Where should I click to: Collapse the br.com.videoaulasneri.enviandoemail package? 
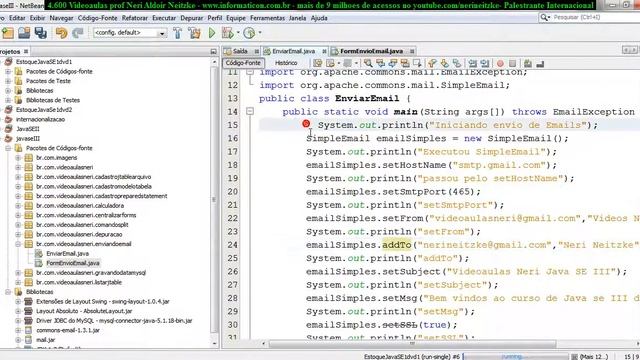pos(18,244)
